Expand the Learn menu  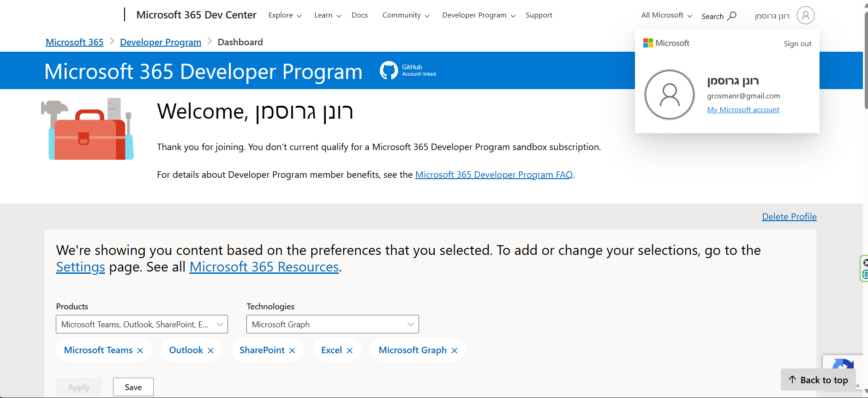click(328, 15)
